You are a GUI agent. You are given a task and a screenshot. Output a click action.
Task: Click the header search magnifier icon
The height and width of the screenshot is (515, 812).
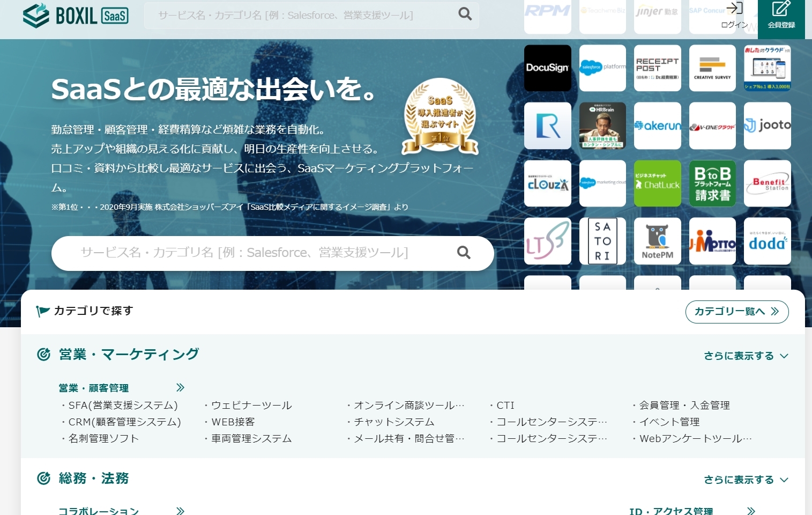pos(465,14)
